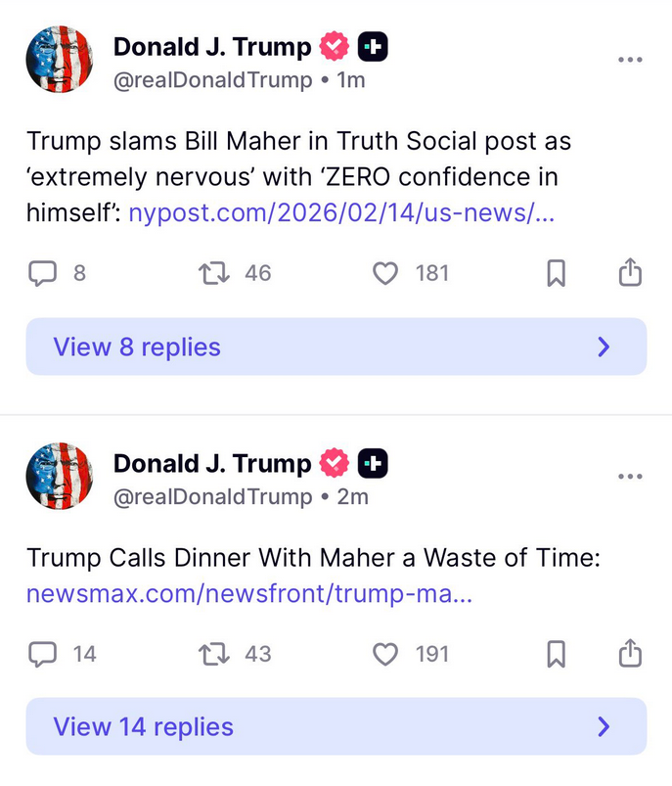The image size is (672, 786).
Task: Click the profile avatar on the 1m post
Action: click(x=60, y=60)
